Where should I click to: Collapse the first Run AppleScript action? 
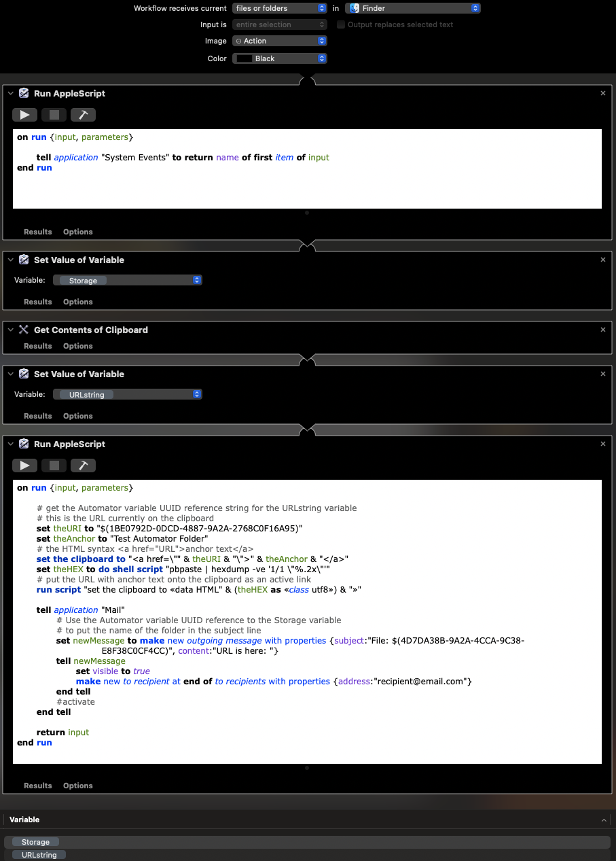pos(11,93)
